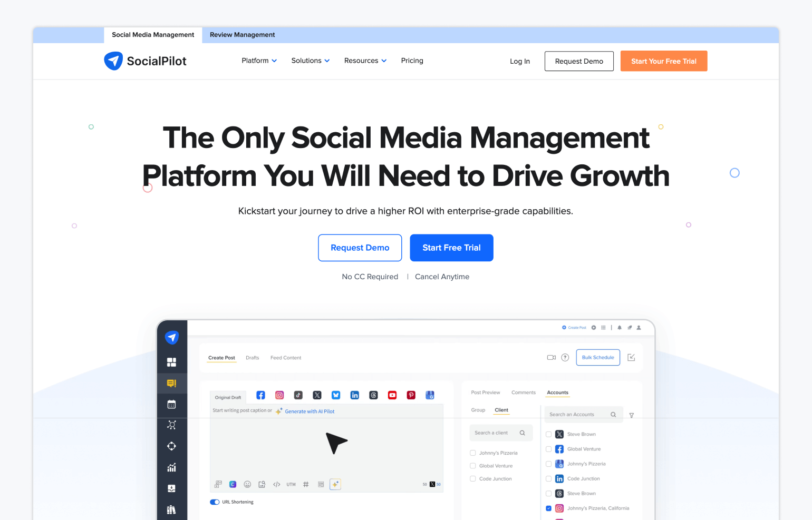Uncheck Johnny's Pizzeria, California Instagram checkbox
This screenshot has width=812, height=520.
coord(549,508)
